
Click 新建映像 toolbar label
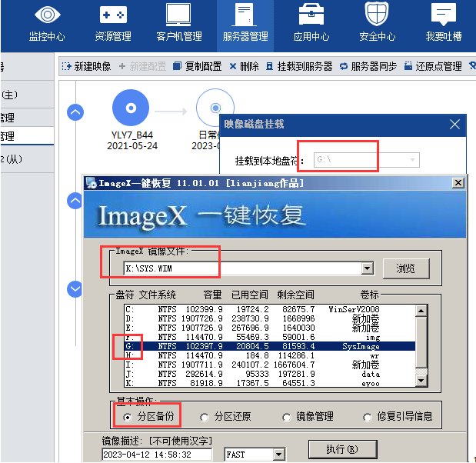coord(92,66)
